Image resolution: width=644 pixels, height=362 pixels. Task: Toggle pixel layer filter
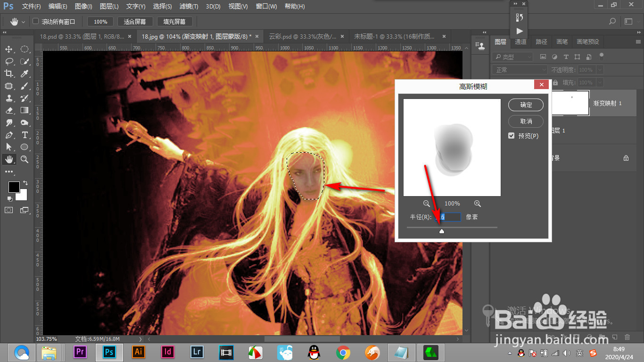click(x=543, y=57)
